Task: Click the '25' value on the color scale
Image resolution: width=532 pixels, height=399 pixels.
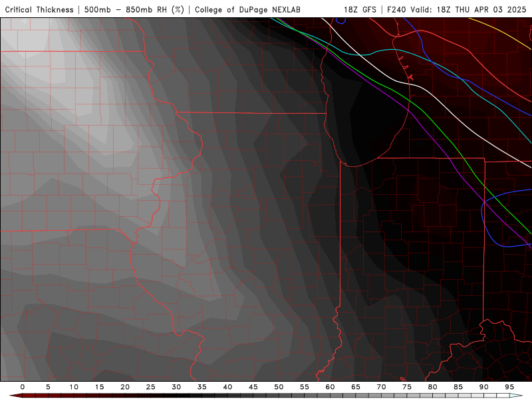Action: pos(151,387)
